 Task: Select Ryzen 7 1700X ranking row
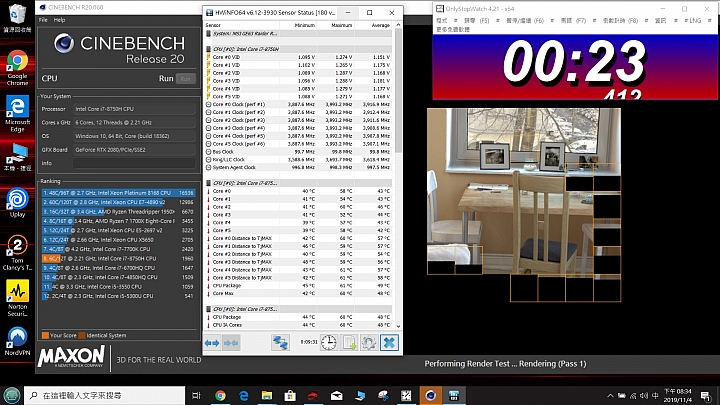tap(118, 221)
